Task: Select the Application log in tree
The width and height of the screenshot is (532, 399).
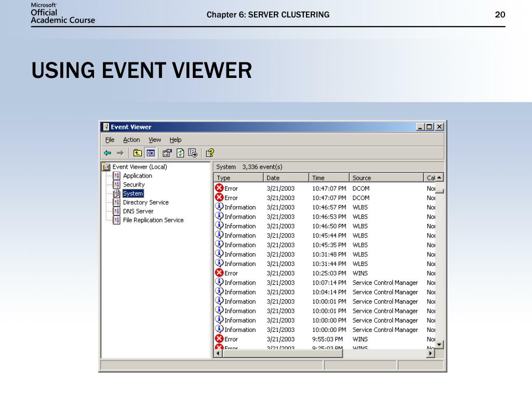Action: coord(137,176)
